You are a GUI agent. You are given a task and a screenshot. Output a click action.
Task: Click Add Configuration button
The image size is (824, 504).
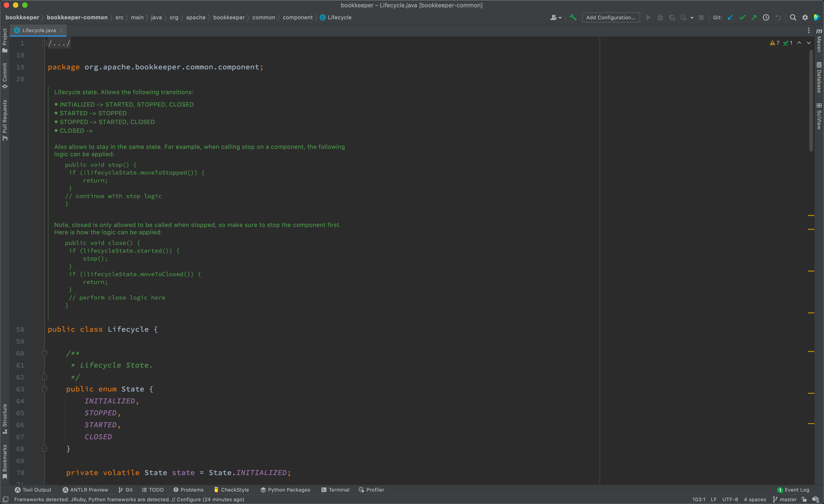point(611,17)
